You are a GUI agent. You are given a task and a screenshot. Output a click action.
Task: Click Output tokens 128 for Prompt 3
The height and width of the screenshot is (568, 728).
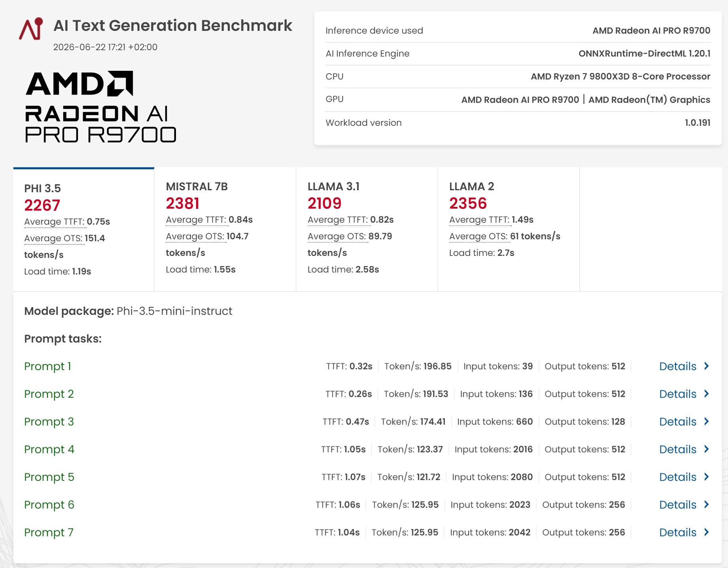[x=585, y=422]
